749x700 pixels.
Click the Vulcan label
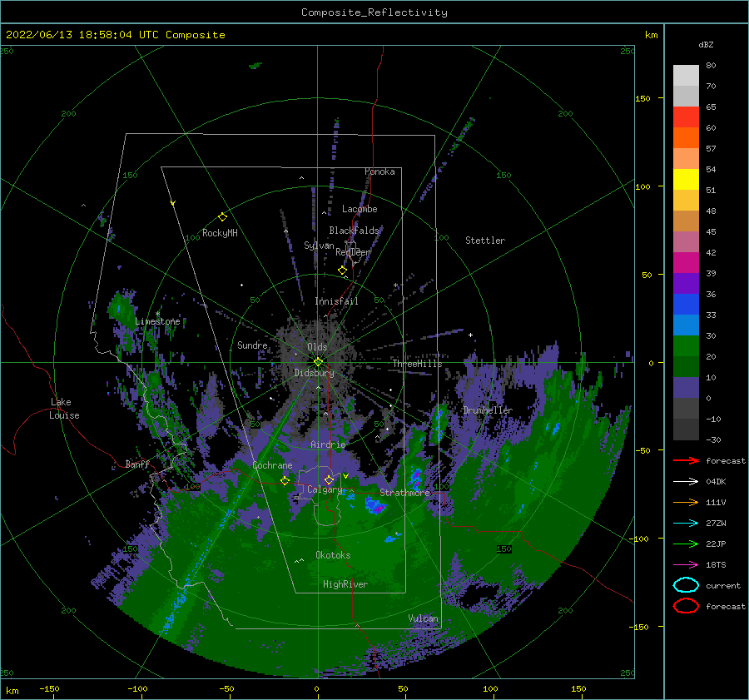pyautogui.click(x=424, y=618)
